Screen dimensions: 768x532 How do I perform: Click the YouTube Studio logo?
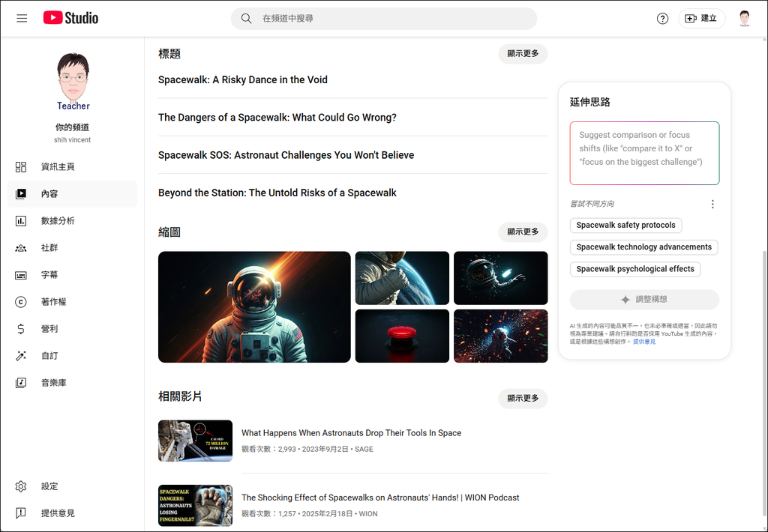coord(71,18)
